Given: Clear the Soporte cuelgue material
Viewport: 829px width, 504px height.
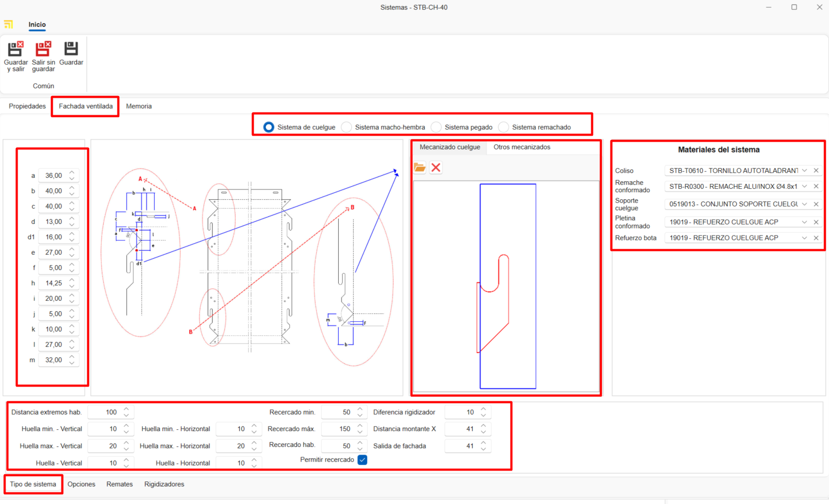Looking at the screenshot, I should click(816, 204).
